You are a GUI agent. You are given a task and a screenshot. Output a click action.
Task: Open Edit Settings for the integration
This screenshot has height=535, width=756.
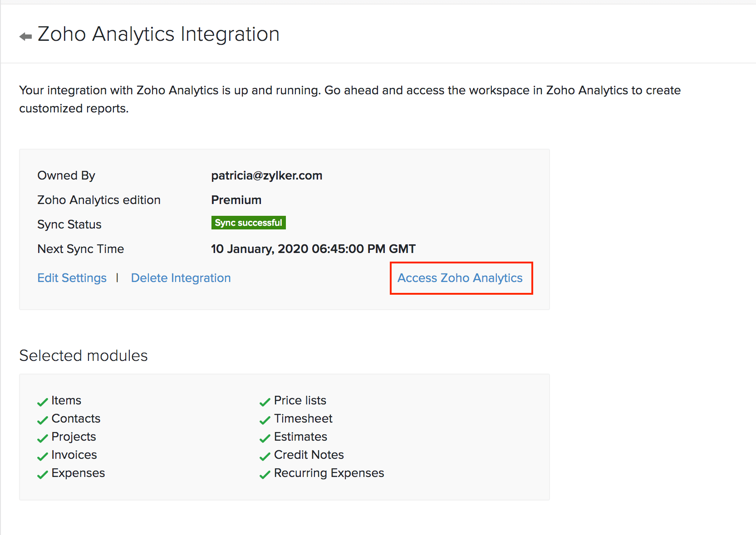coord(72,277)
